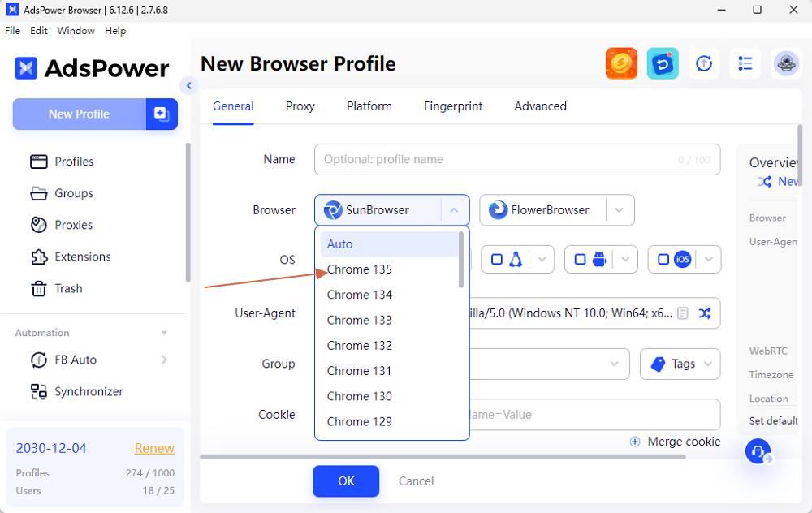Expand the iOS version dropdown arrow

709,260
